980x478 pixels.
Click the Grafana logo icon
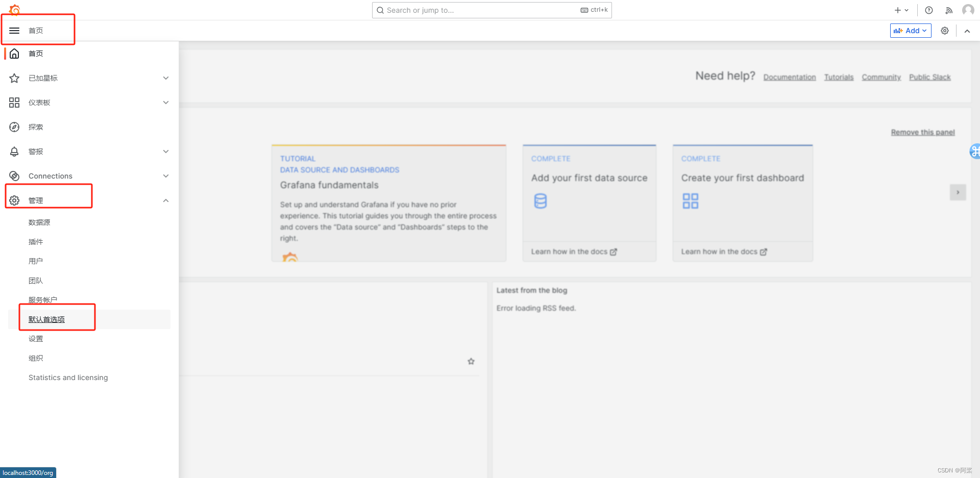14,10
